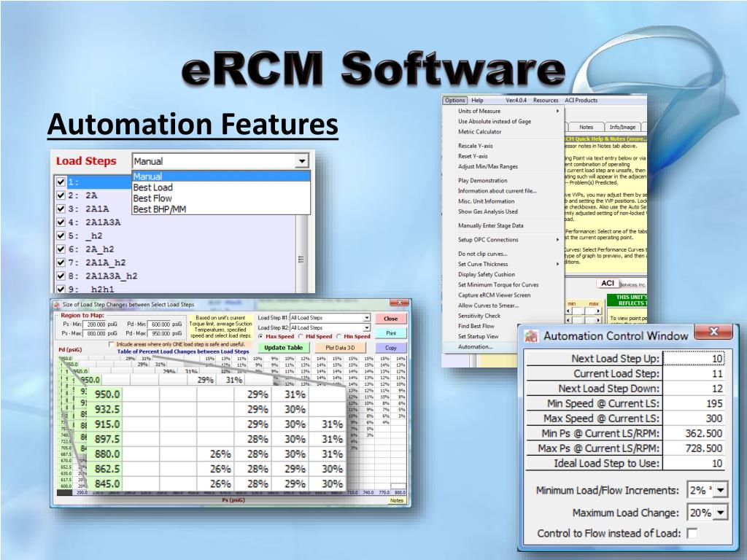Click the Ps - Min input field
747x560 pixels.
click(x=95, y=324)
